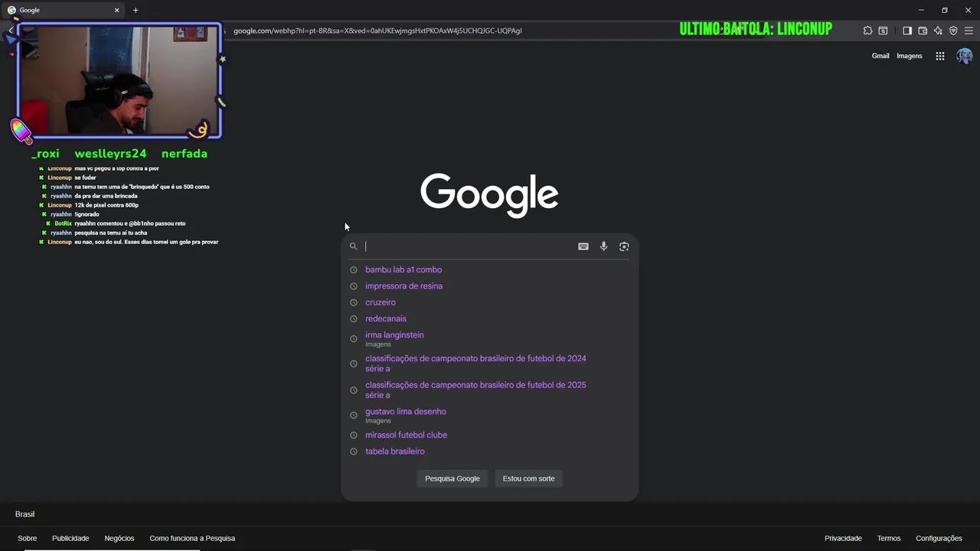Open the on-screen keyboard in search box

(x=583, y=246)
